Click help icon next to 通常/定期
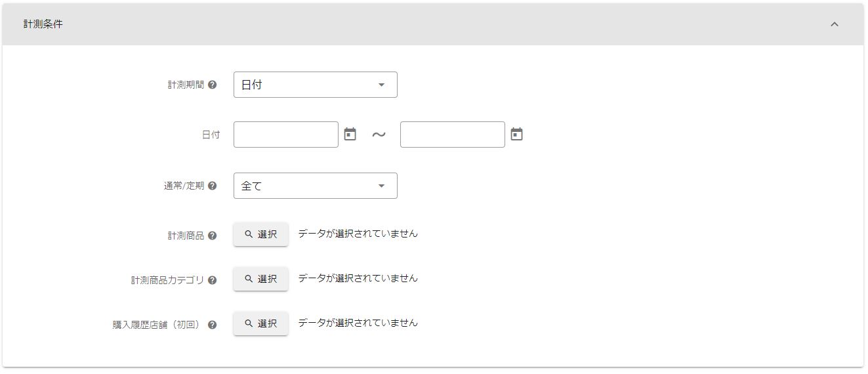Image resolution: width=868 pixels, height=374 pixels. coord(212,186)
